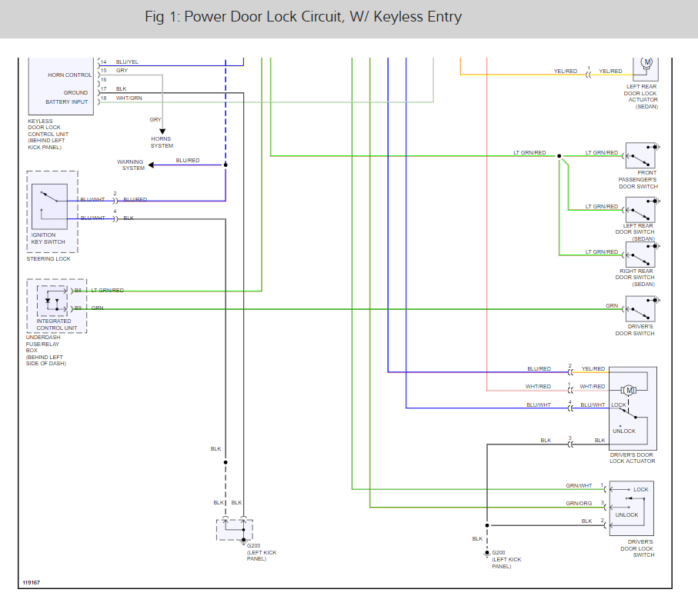Toggle the driver's door lock switch LOCK contact
The height and width of the screenshot is (616, 698).
629,489
